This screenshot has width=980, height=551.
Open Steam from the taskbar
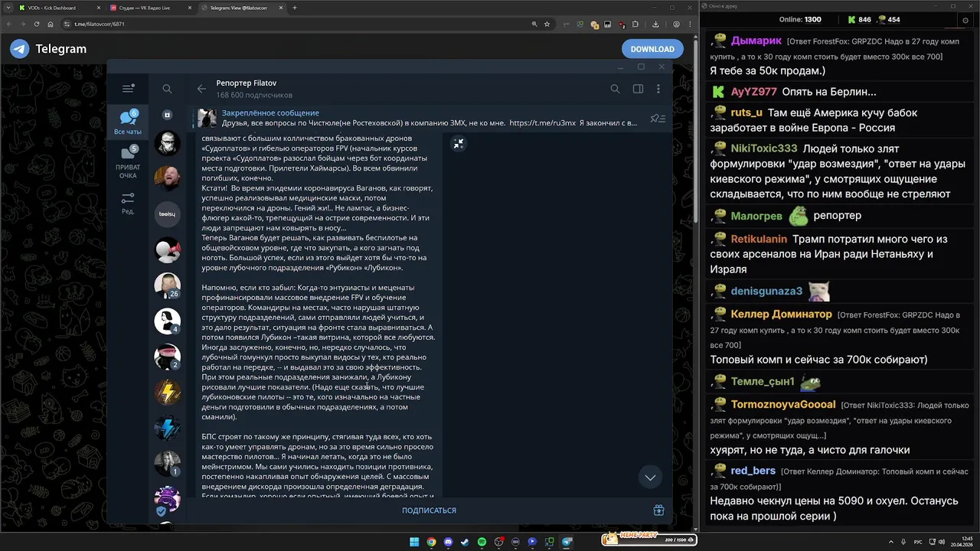(465, 542)
